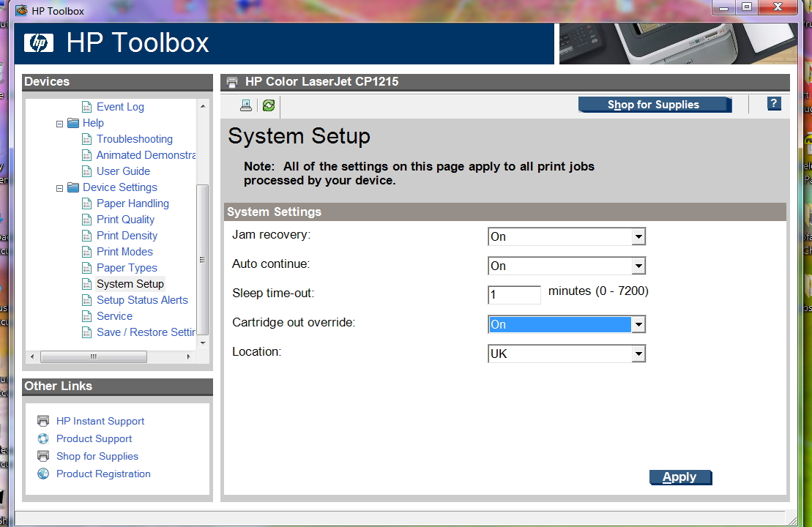Open the Auto continue dropdown
The width and height of the screenshot is (812, 527).
pyautogui.click(x=638, y=266)
